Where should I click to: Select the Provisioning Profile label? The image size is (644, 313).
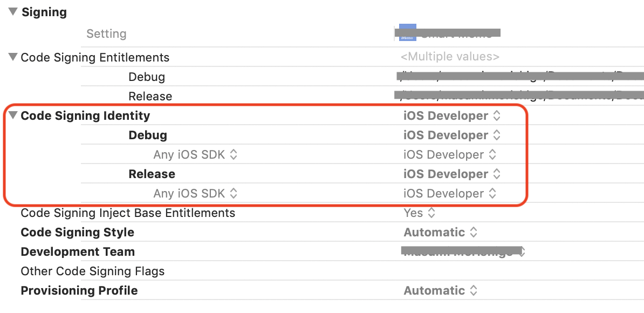(79, 290)
